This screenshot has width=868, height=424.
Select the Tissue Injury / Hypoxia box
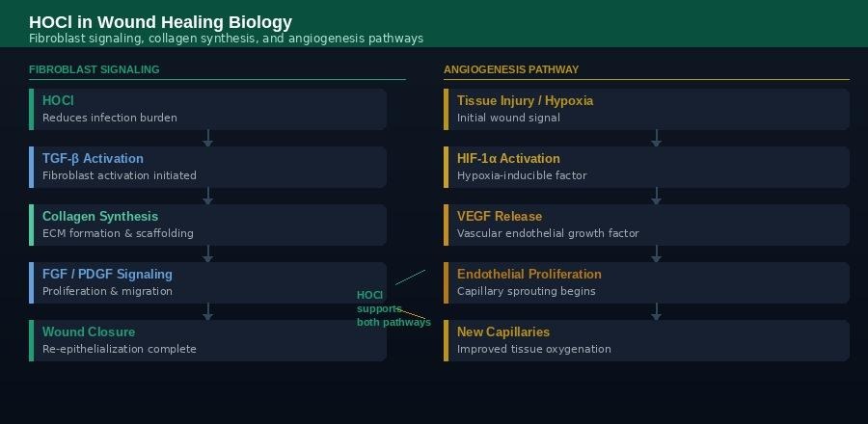pos(646,109)
